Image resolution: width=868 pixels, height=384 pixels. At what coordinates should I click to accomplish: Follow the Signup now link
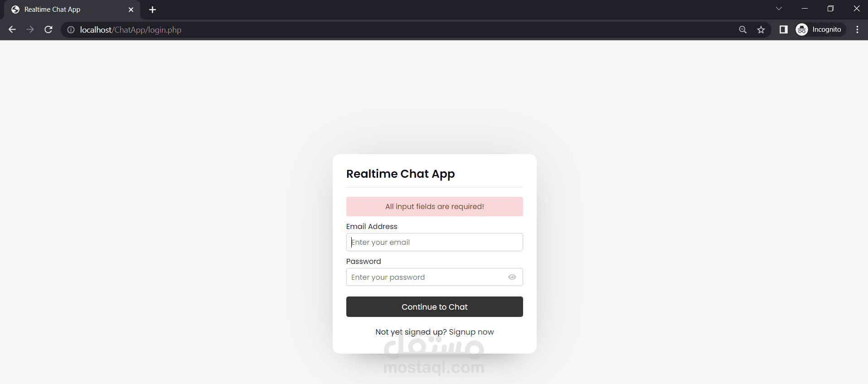pos(471,332)
